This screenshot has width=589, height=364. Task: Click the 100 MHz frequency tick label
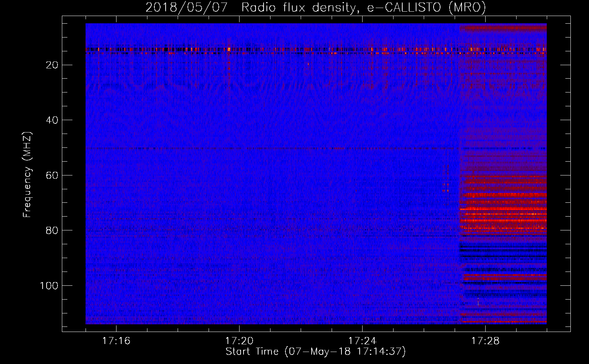[x=49, y=286]
